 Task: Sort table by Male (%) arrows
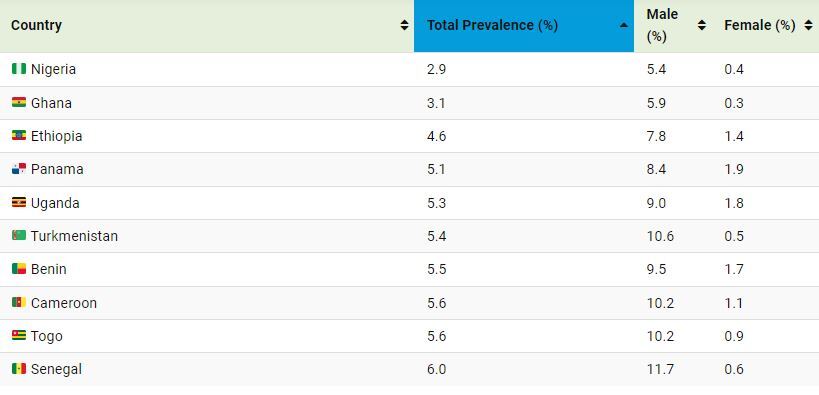(x=702, y=25)
